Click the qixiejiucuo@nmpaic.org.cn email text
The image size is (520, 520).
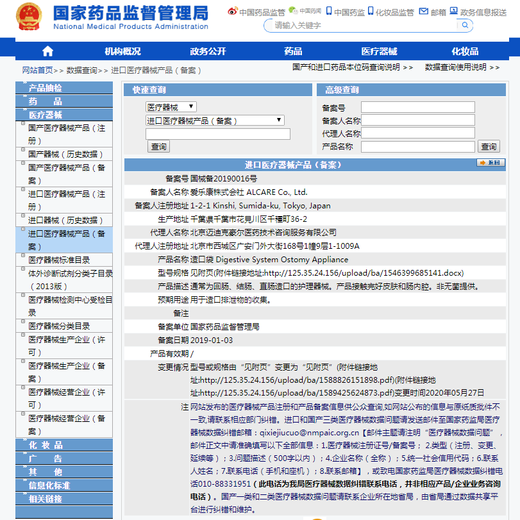point(309,433)
